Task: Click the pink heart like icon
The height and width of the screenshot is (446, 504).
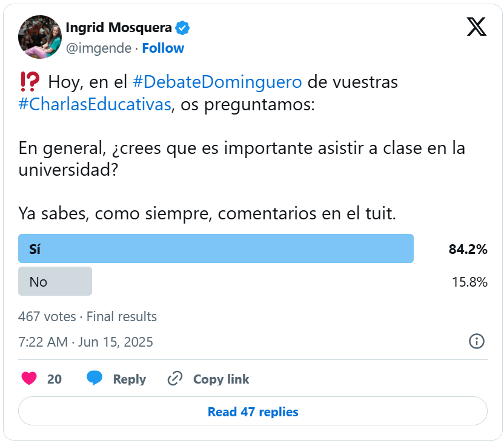Action: click(x=29, y=379)
